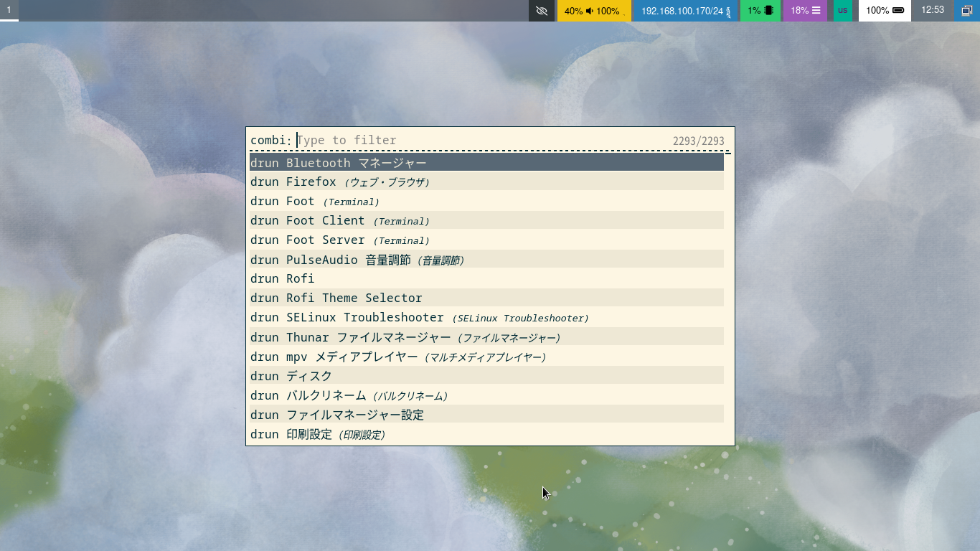Image resolution: width=980 pixels, height=551 pixels.
Task: Open the バルクリネーム entry
Action: click(486, 395)
